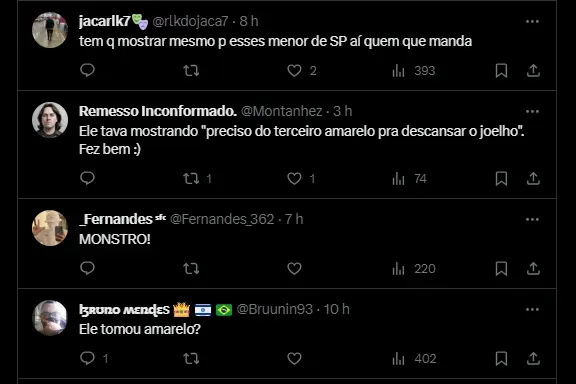Bookmark Remesso Inconformado's tweet

(x=501, y=179)
